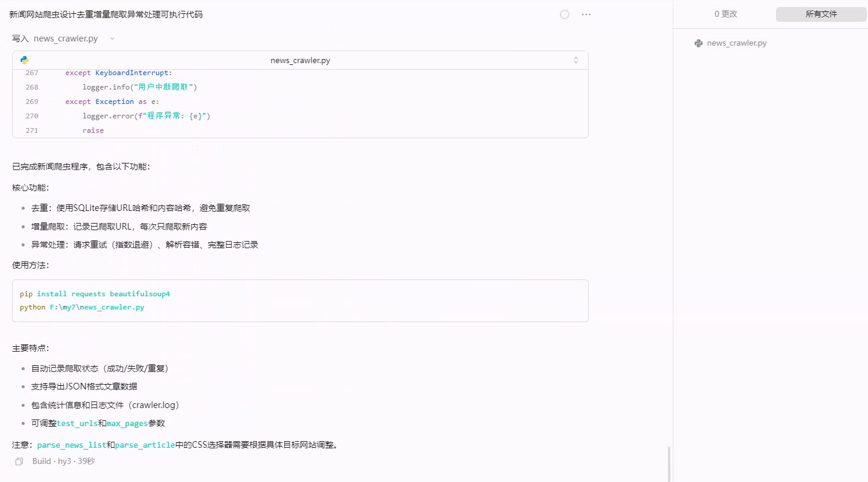The height and width of the screenshot is (482, 868).
Task: Open the three-dot more options menu
Action: coord(586,14)
